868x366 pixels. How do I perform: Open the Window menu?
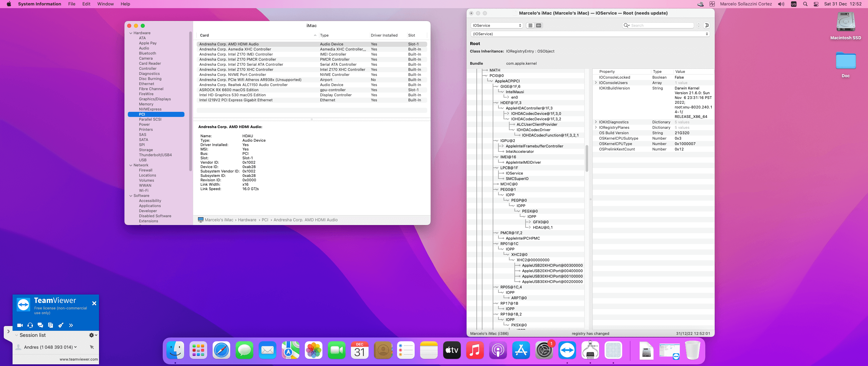coord(105,4)
